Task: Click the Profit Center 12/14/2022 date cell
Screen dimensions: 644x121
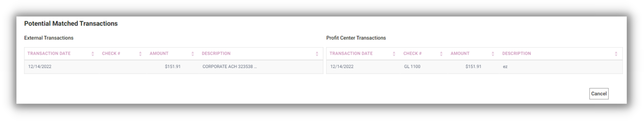Action: coord(342,67)
